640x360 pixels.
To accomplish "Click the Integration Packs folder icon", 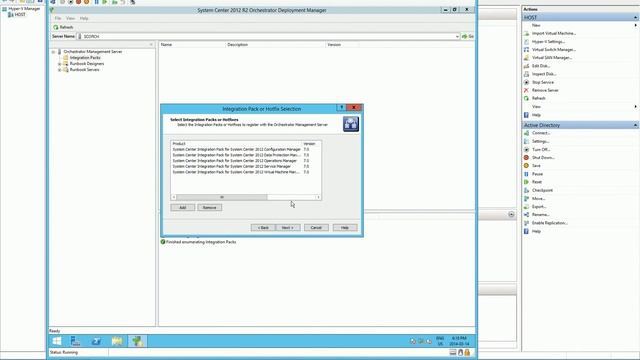I will coord(66,58).
